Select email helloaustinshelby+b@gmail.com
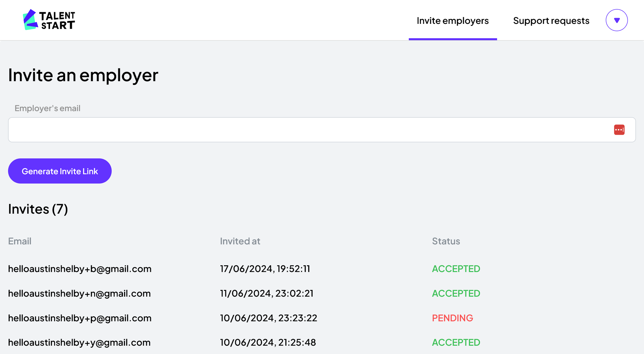This screenshot has height=354, width=644. tap(80, 269)
